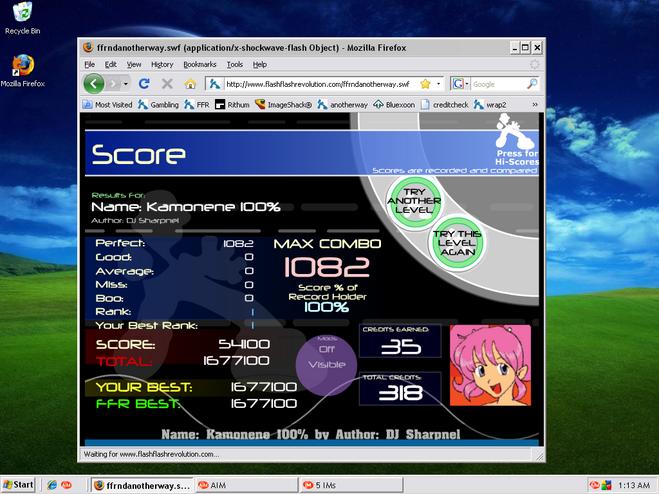Click the green Back arrow button
The width and height of the screenshot is (659, 494).
tap(94, 84)
